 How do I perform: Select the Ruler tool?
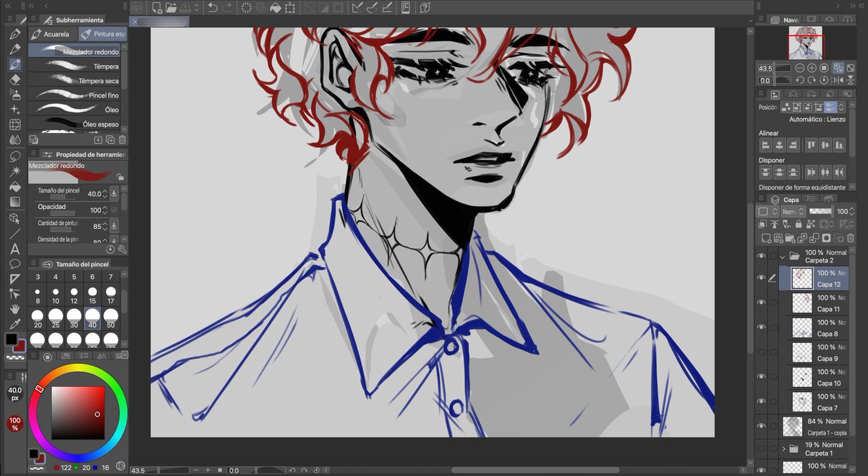pyautogui.click(x=14, y=279)
